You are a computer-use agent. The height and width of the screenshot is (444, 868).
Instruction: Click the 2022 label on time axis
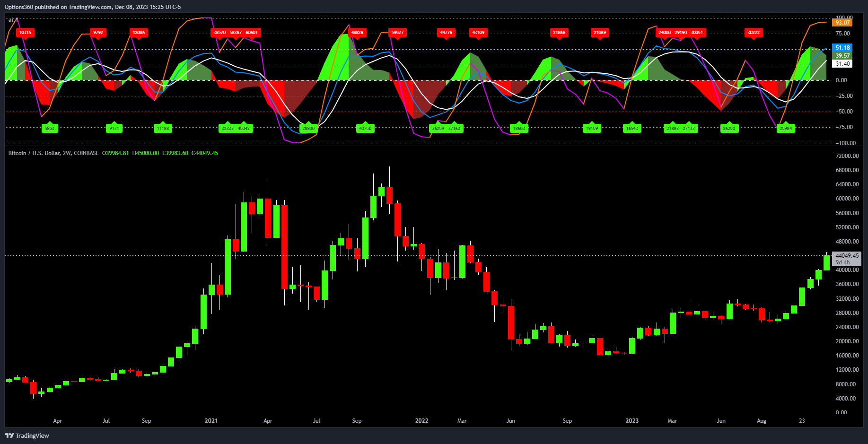pyautogui.click(x=421, y=420)
